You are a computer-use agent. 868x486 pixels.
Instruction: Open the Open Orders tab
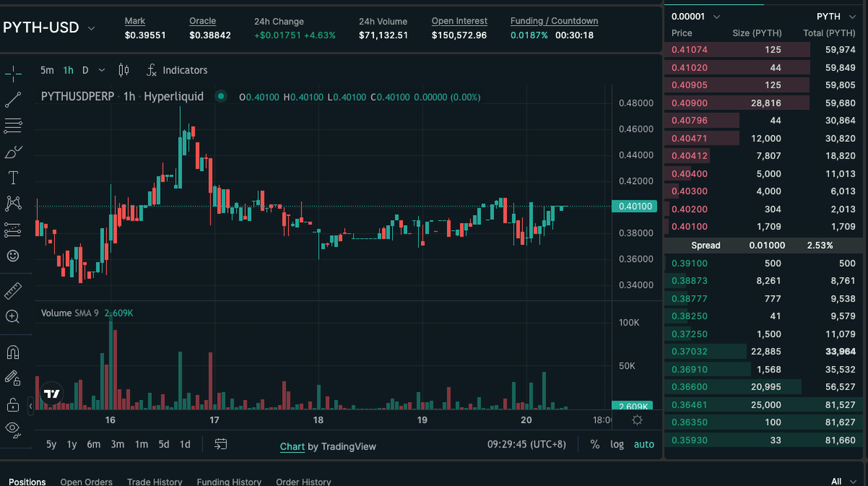[x=86, y=482]
